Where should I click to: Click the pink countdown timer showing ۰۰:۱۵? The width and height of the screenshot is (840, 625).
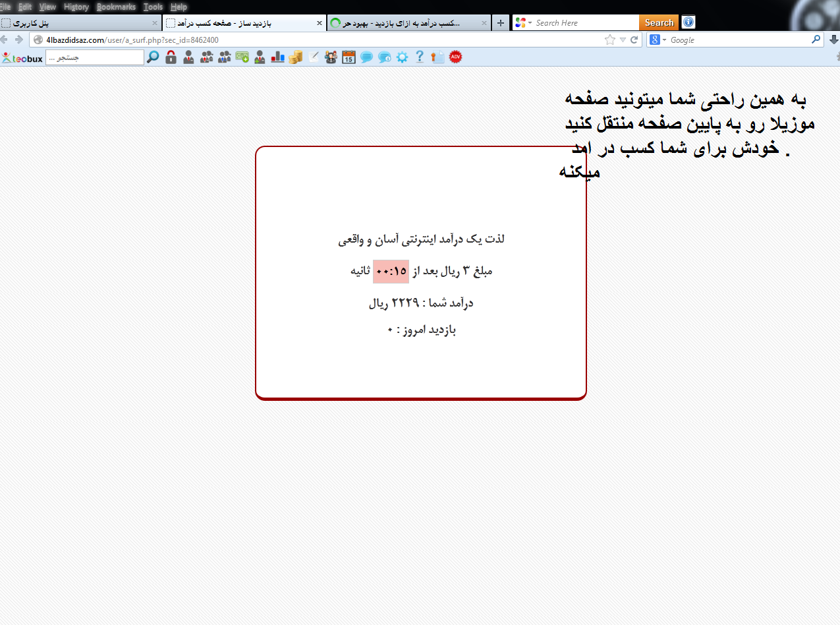[391, 272]
